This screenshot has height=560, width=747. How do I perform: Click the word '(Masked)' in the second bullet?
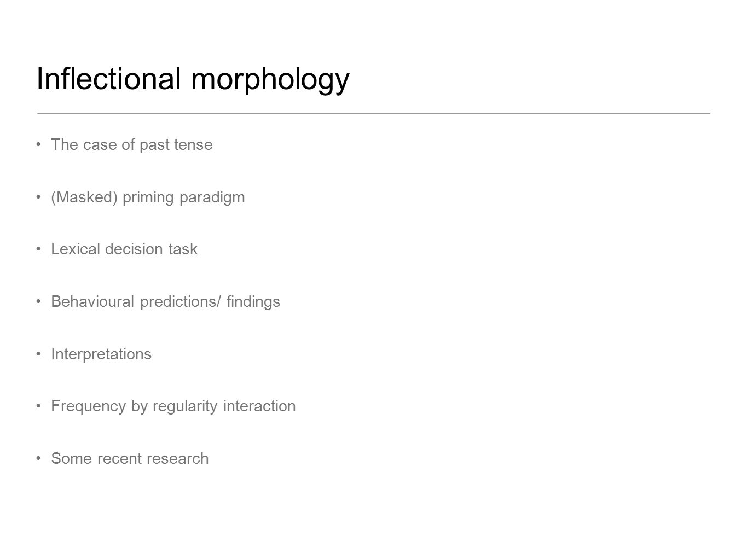(x=84, y=197)
